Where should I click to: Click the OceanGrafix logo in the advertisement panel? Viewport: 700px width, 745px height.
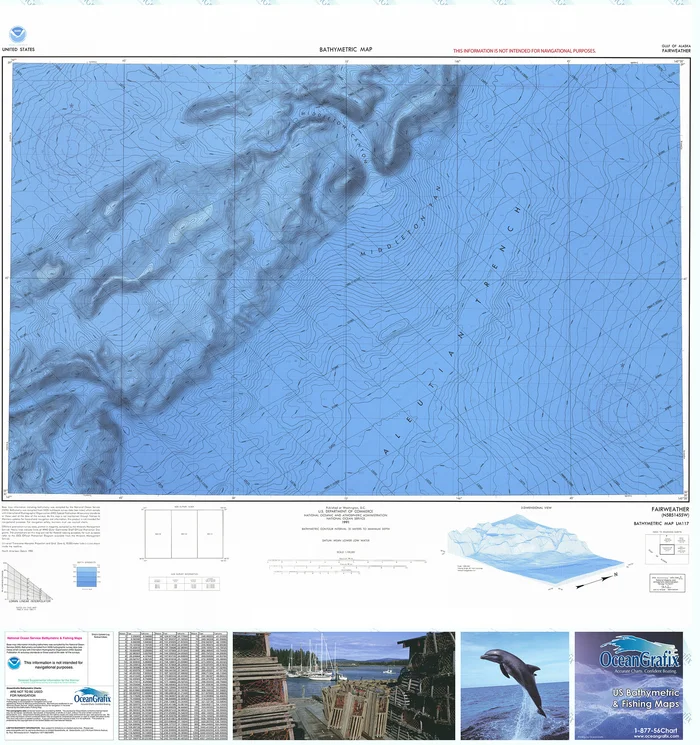tap(639, 656)
